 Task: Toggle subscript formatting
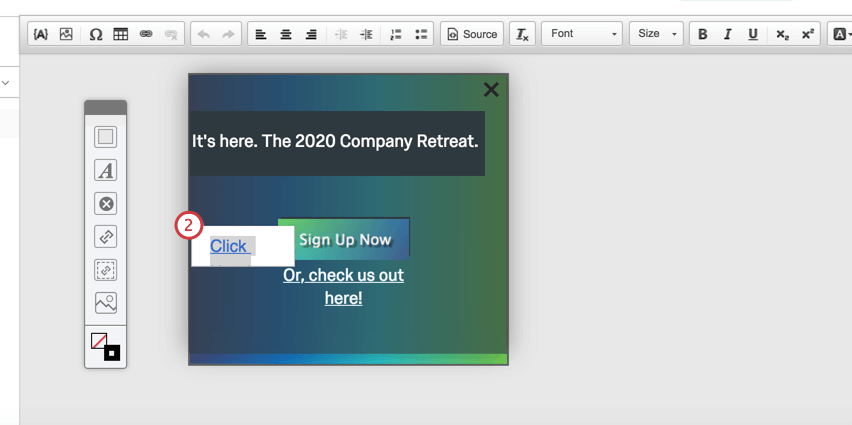pyautogui.click(x=782, y=34)
